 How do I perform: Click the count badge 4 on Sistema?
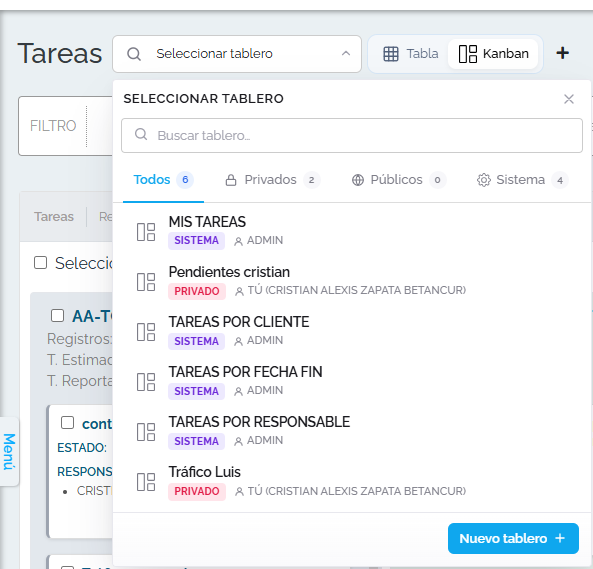point(560,180)
